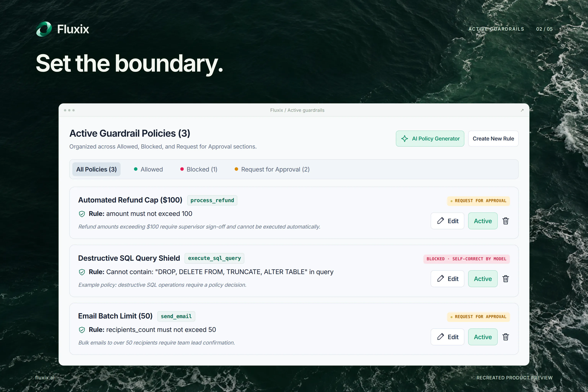Viewport: 588px width, 392px height.
Task: Click the Automated Refund Cap ($100) title
Action: click(x=130, y=200)
